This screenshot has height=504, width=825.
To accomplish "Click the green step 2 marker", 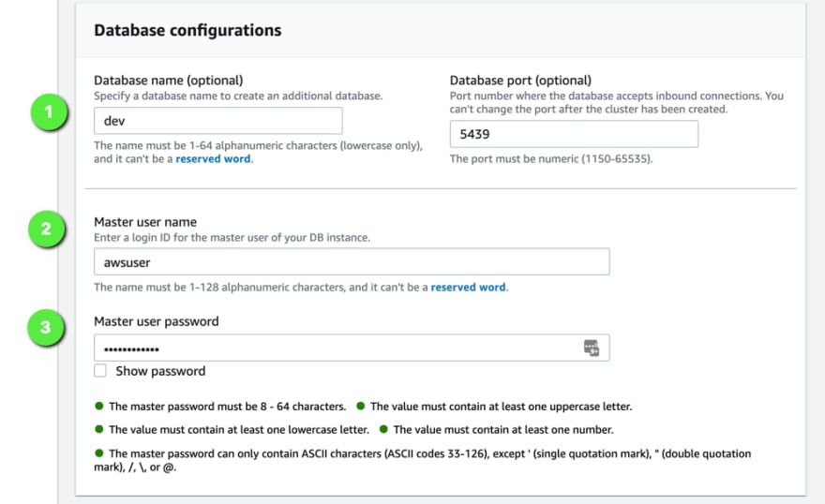I will (x=46, y=229).
